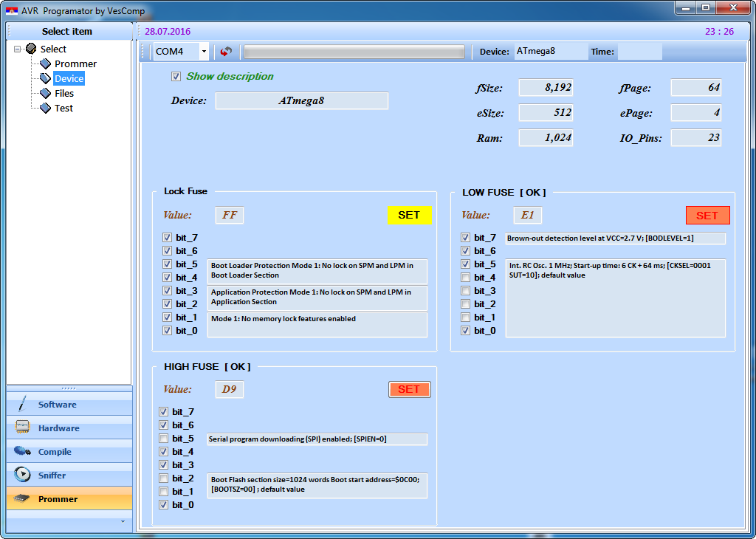Check HIGH FUSE bit_2 checkbox
The width and height of the screenshot is (756, 539).
click(x=163, y=478)
